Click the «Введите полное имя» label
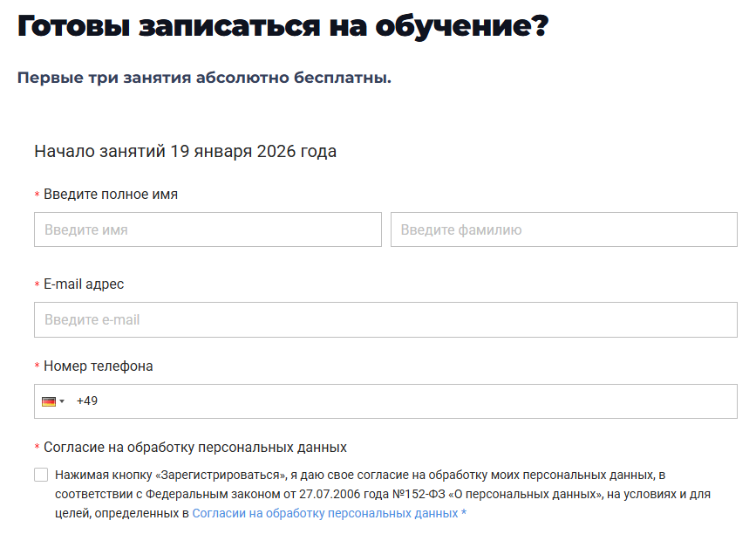 [111, 195]
